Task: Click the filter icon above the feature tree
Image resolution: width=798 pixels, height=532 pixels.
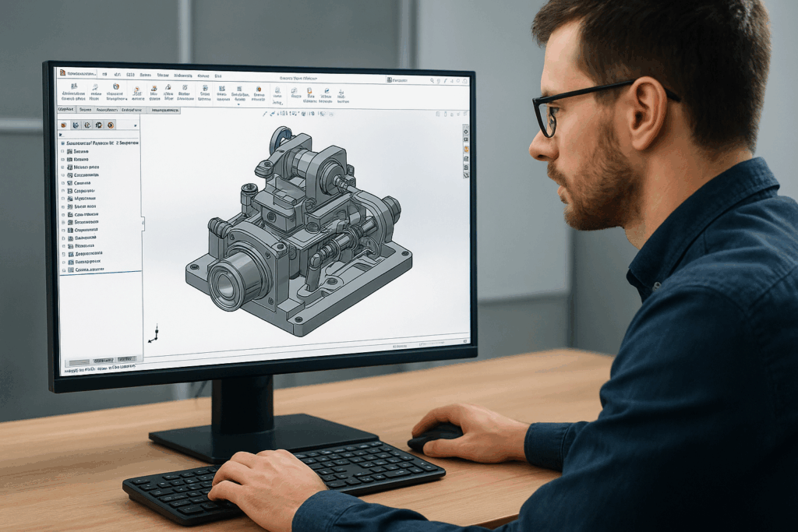Action: [x=61, y=135]
